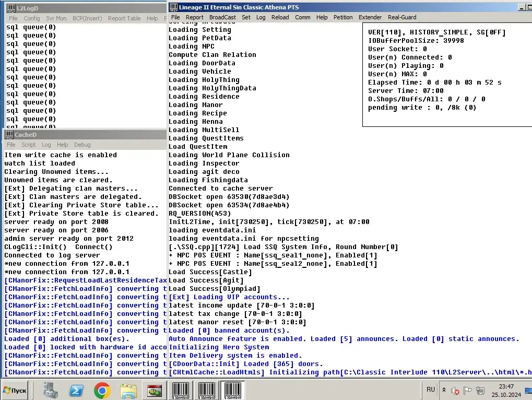Click the RU language indicator
Viewport: 532px width, 400px height.
point(431,390)
